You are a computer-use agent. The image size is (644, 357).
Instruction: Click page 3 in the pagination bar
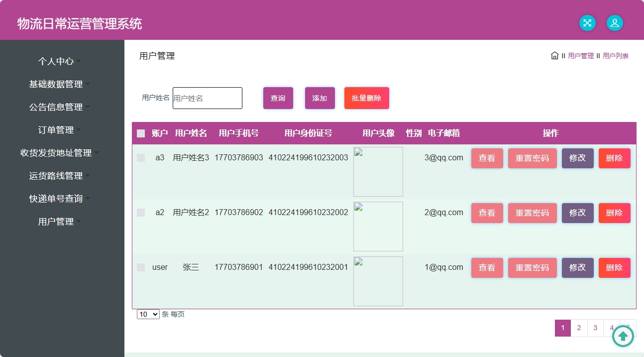pos(595,328)
